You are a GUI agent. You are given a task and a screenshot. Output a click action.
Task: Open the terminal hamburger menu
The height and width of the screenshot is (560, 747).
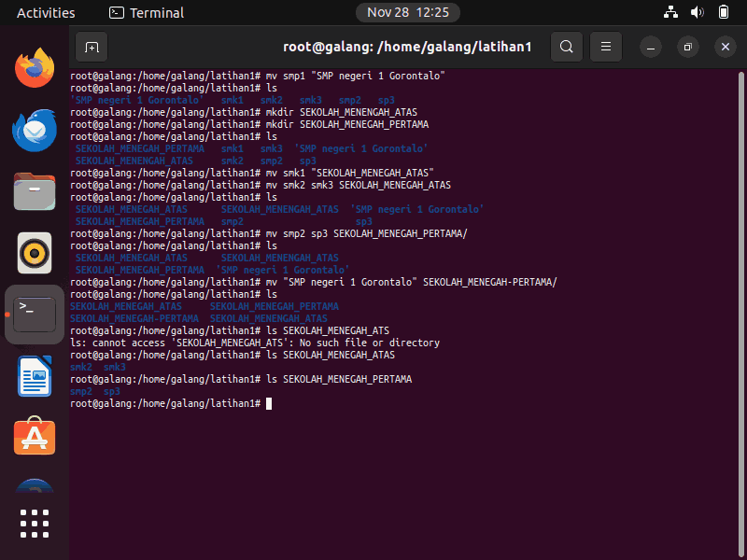tap(605, 47)
